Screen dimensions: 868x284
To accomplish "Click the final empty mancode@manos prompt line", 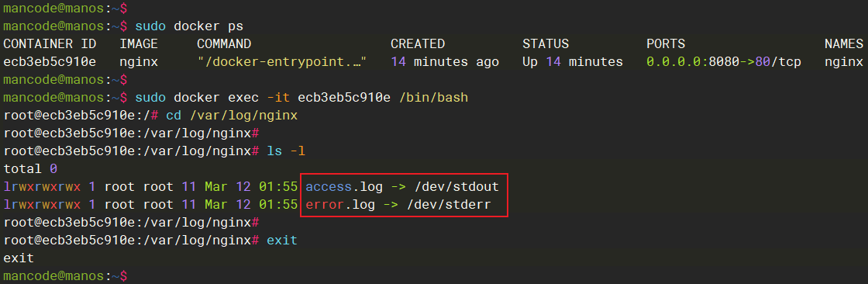I will point(65,275).
